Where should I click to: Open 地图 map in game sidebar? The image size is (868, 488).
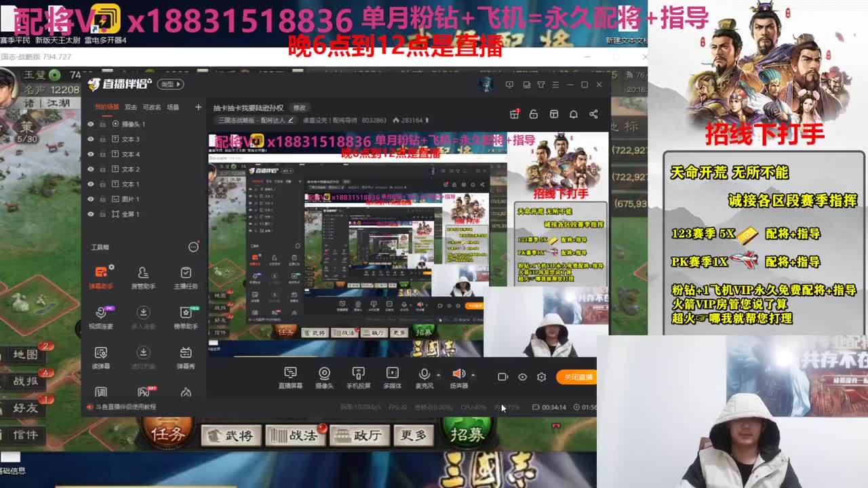26,354
